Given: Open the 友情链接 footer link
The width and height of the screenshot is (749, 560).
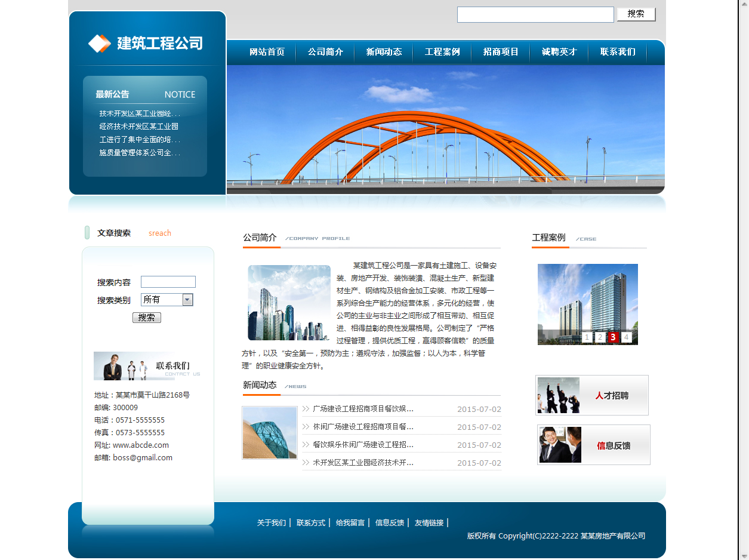Looking at the screenshot, I should click(429, 523).
